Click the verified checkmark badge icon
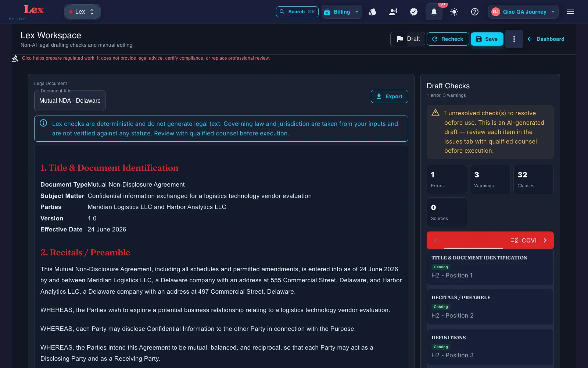588x368 pixels. tap(414, 12)
